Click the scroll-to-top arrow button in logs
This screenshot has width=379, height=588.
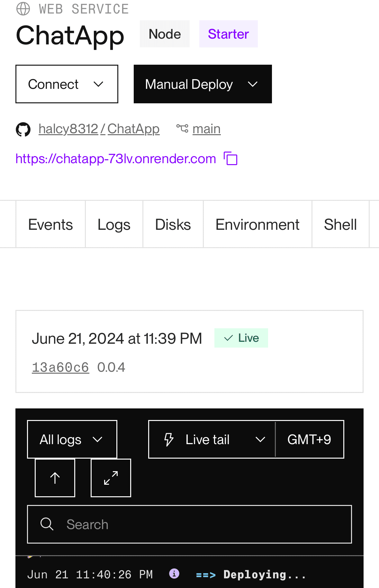point(55,478)
